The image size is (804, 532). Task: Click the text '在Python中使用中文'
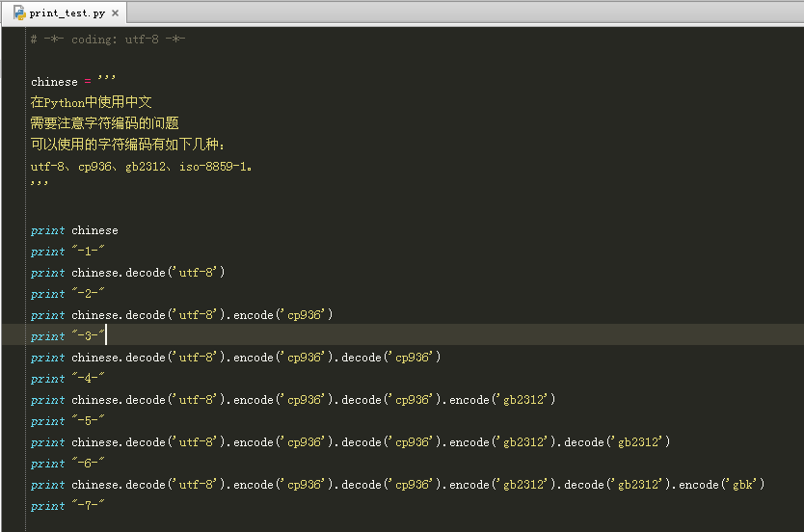tap(92, 102)
